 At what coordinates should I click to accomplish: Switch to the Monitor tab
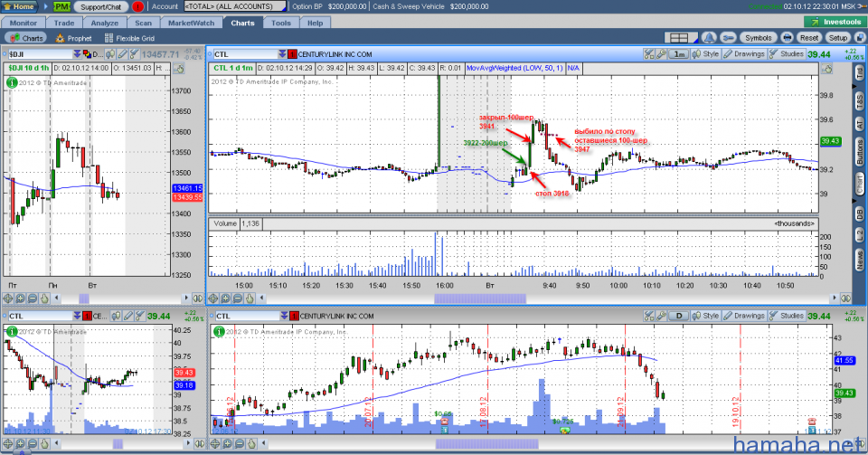[24, 23]
